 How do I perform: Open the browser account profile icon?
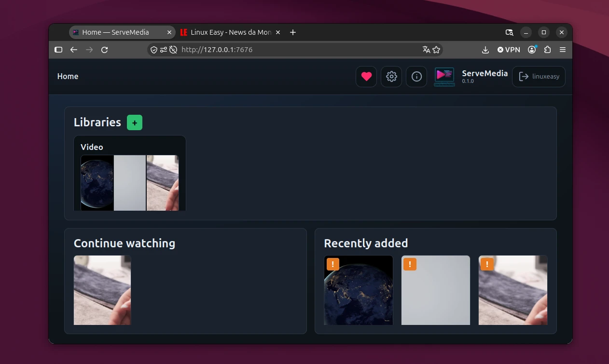532,50
